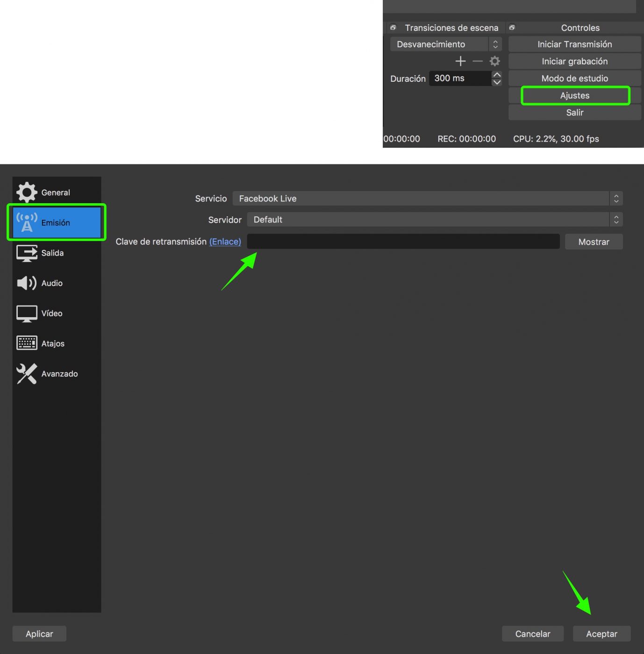Open the Servidor Default dropdown
Screen dimensions: 644x654
[434, 220]
